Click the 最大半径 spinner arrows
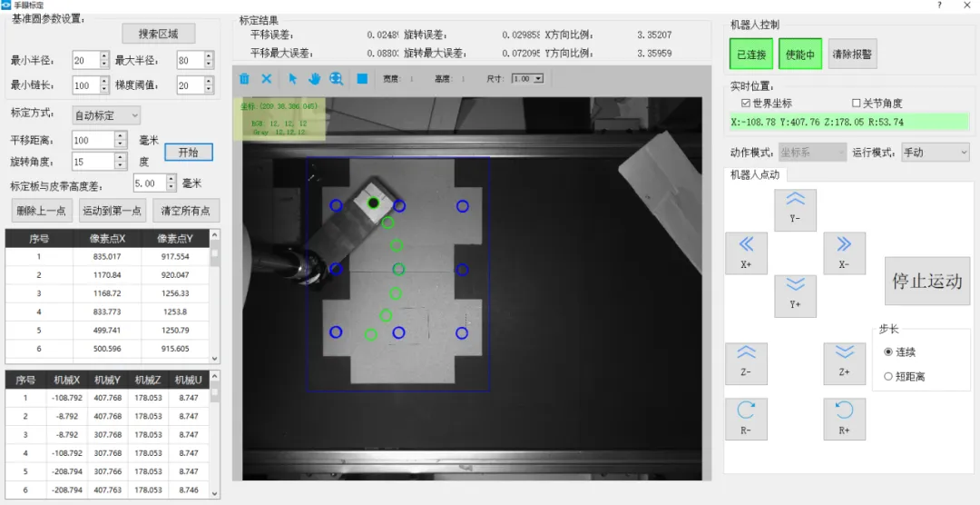Viewport: 980px width, 505px height. click(209, 60)
